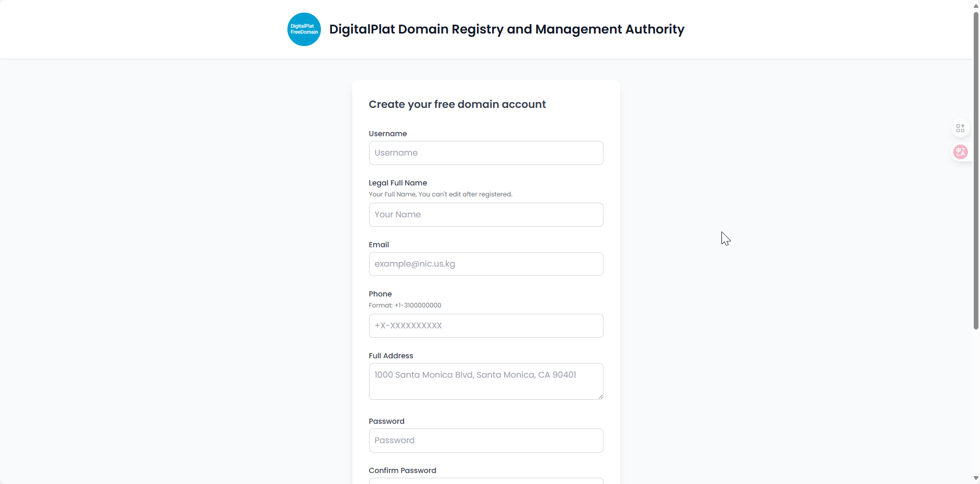Viewport: 980px width, 484px height.
Task: Click the Legal Full Name label
Action: (x=398, y=183)
